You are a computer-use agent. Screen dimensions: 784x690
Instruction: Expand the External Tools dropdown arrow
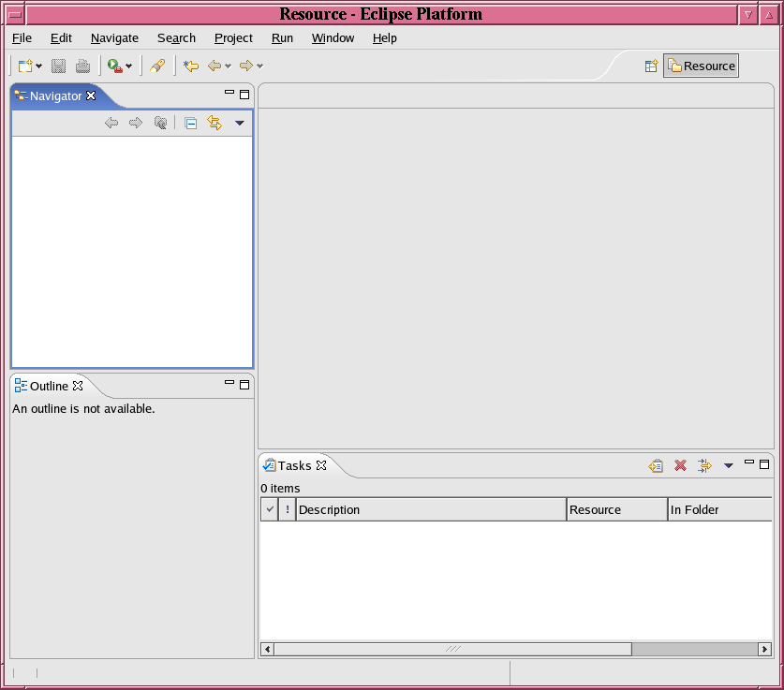click(x=129, y=66)
